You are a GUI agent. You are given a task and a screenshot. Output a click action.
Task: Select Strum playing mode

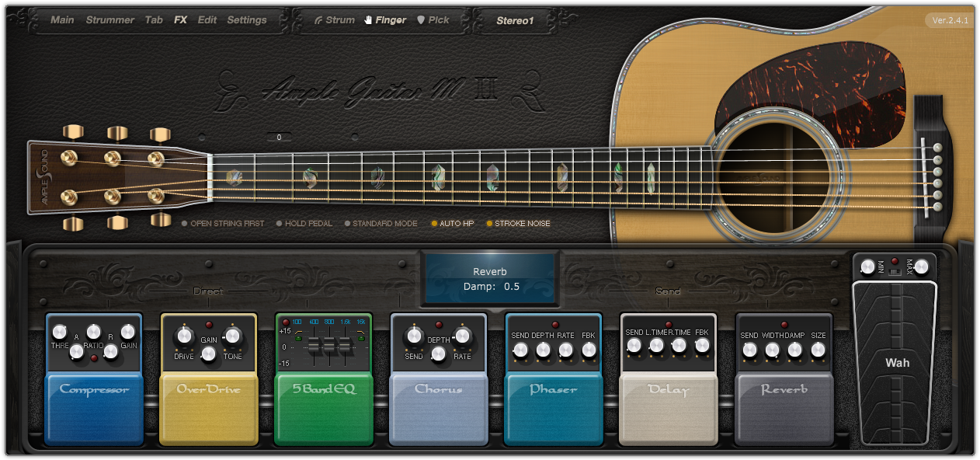(334, 20)
